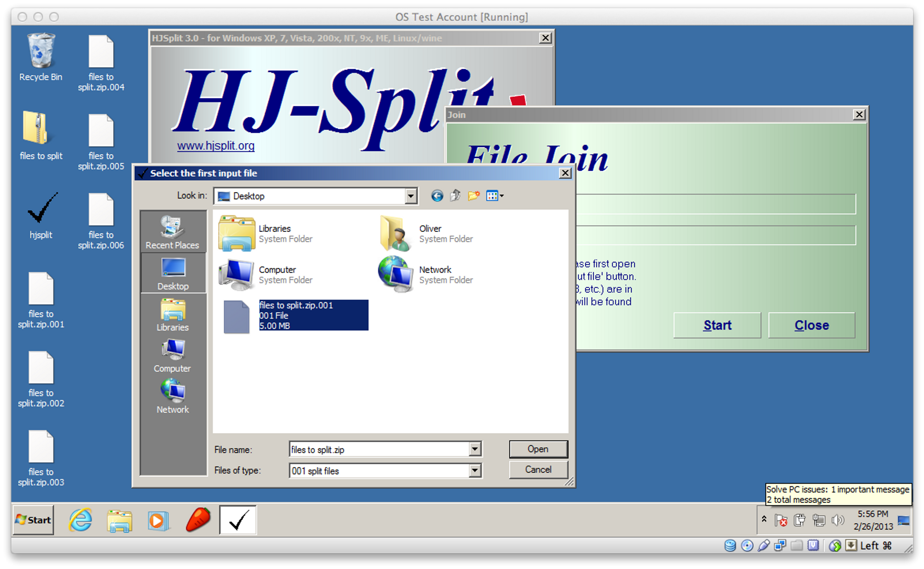This screenshot has height=569, width=924.
Task: Close the 'Select the first input file' dialog
Action: (565, 173)
